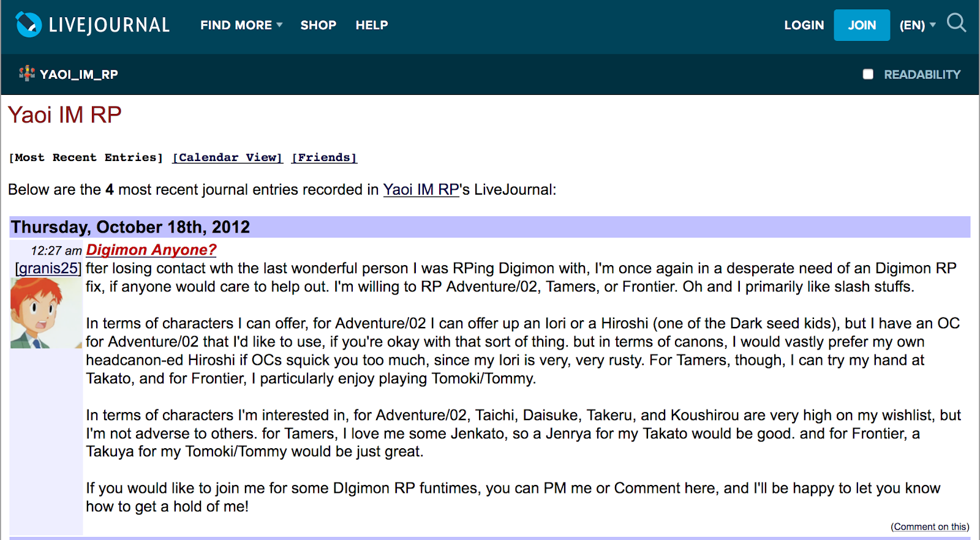
Task: Click the community icon beside YAOI_IM_RP
Action: point(27,73)
